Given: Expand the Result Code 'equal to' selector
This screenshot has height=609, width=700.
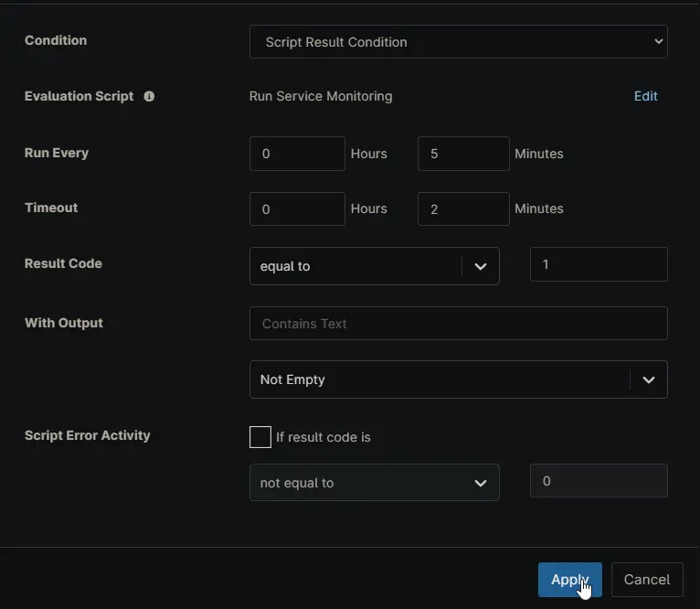Looking at the screenshot, I should (356, 266).
